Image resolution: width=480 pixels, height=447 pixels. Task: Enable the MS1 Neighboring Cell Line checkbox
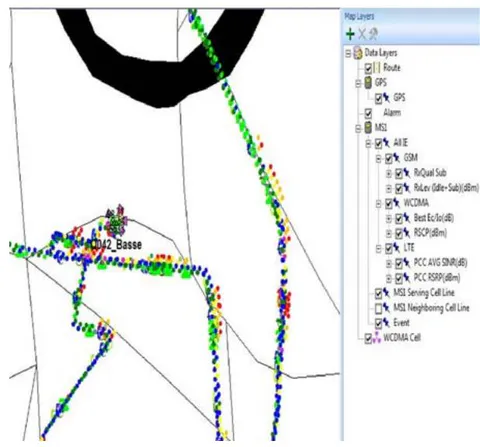click(378, 309)
